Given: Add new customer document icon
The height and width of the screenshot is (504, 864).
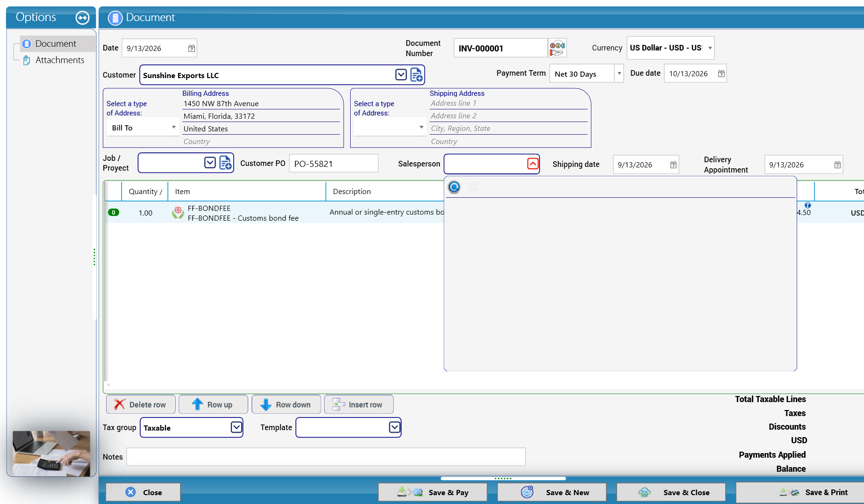Looking at the screenshot, I should coord(417,75).
